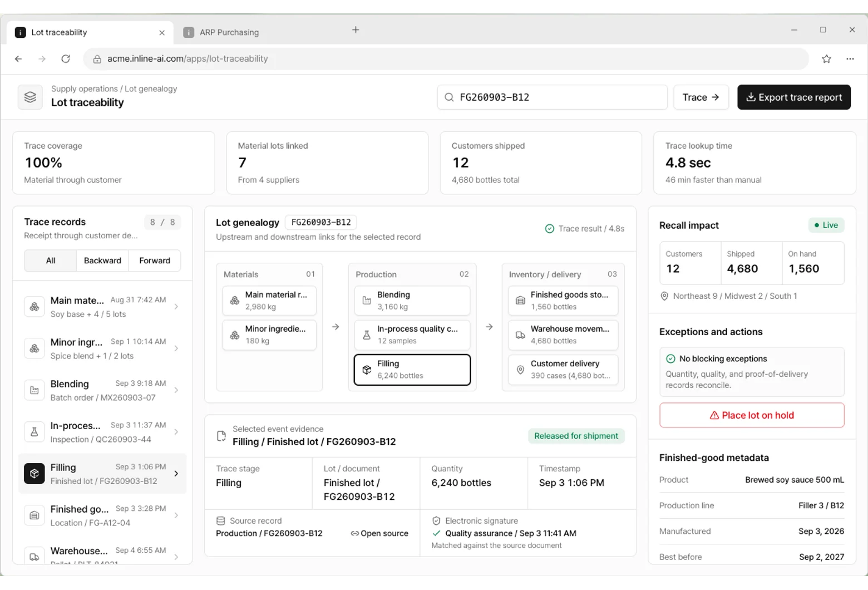Switch the filter to Forward

pos(155,260)
